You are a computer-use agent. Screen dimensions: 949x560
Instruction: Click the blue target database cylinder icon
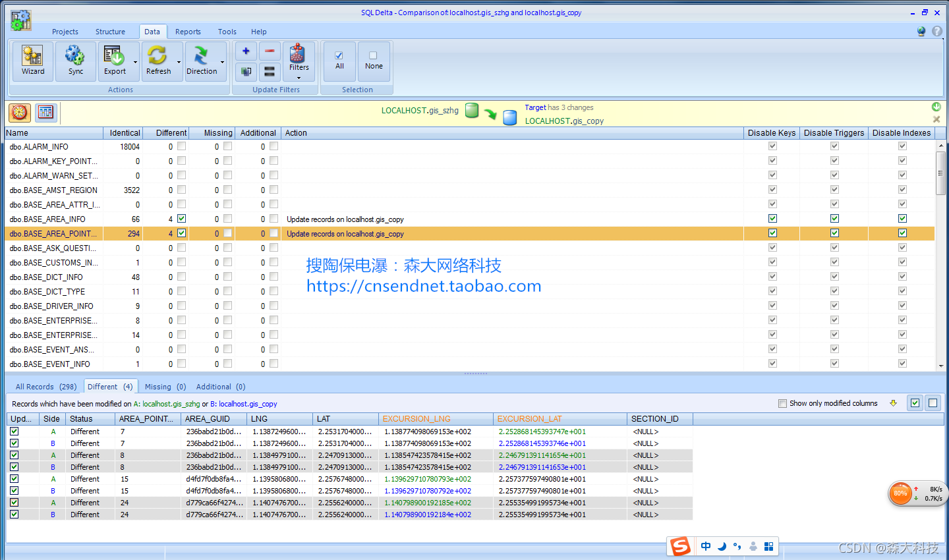coord(510,118)
